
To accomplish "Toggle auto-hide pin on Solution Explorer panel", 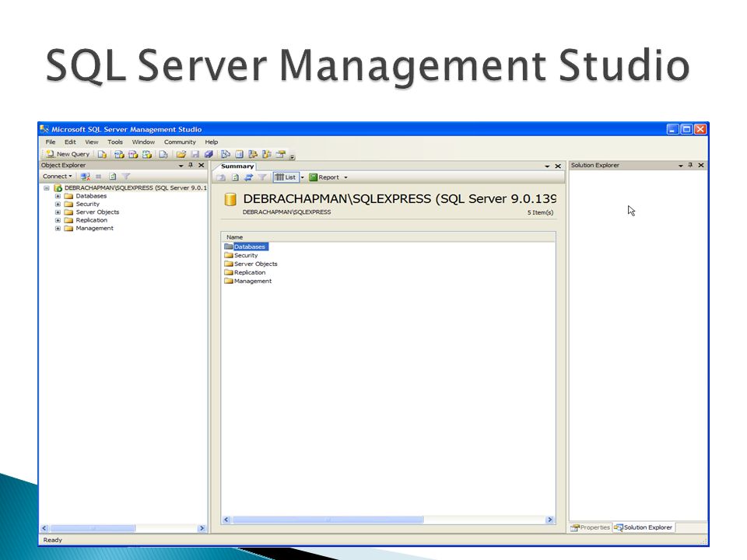I will [690, 165].
